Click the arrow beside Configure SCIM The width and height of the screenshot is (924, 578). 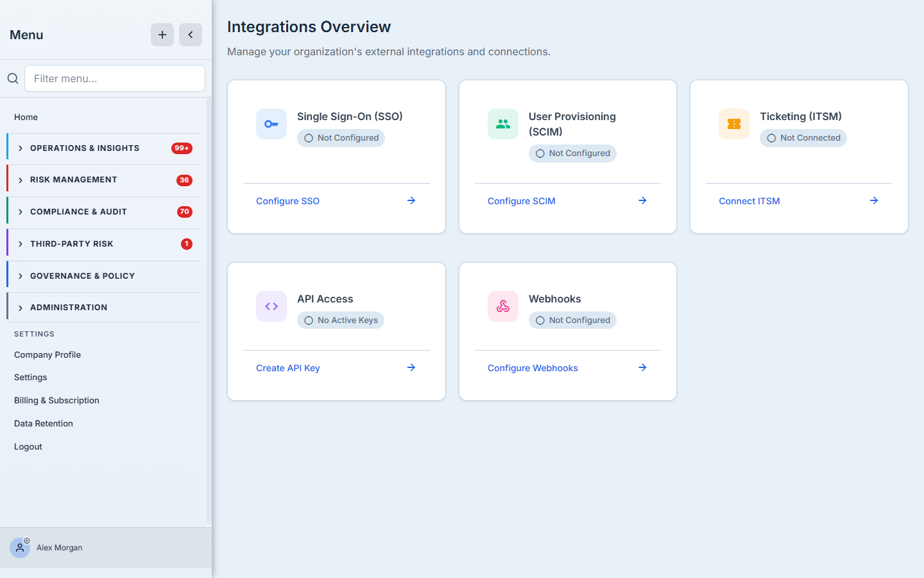[642, 200]
